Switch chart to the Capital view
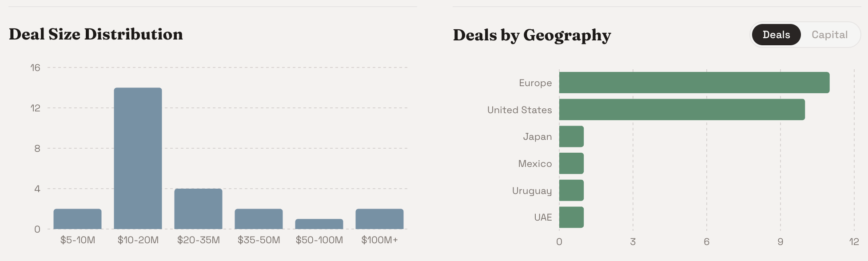The height and width of the screenshot is (261, 868). (829, 35)
